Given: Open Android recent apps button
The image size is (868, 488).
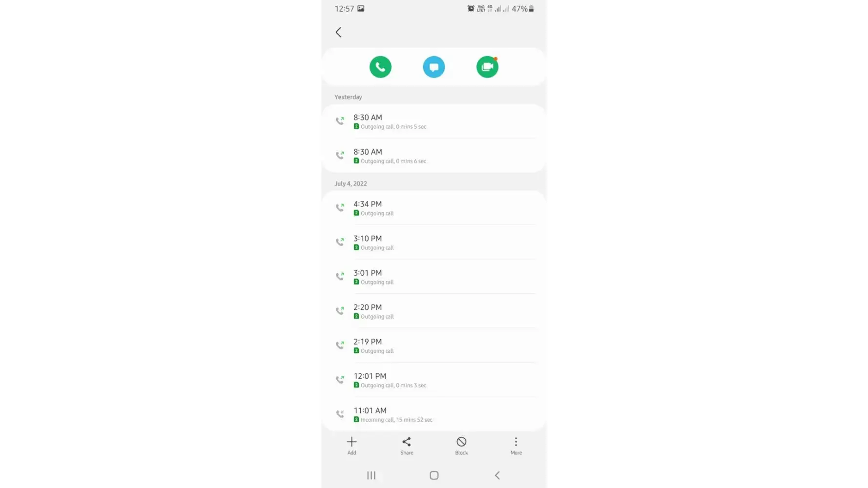Looking at the screenshot, I should coord(371,475).
